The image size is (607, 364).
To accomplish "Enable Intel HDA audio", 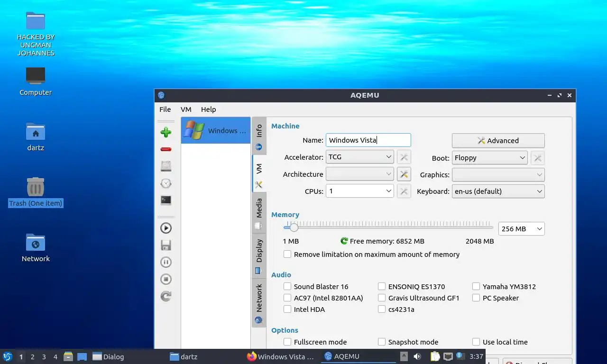I will [287, 309].
